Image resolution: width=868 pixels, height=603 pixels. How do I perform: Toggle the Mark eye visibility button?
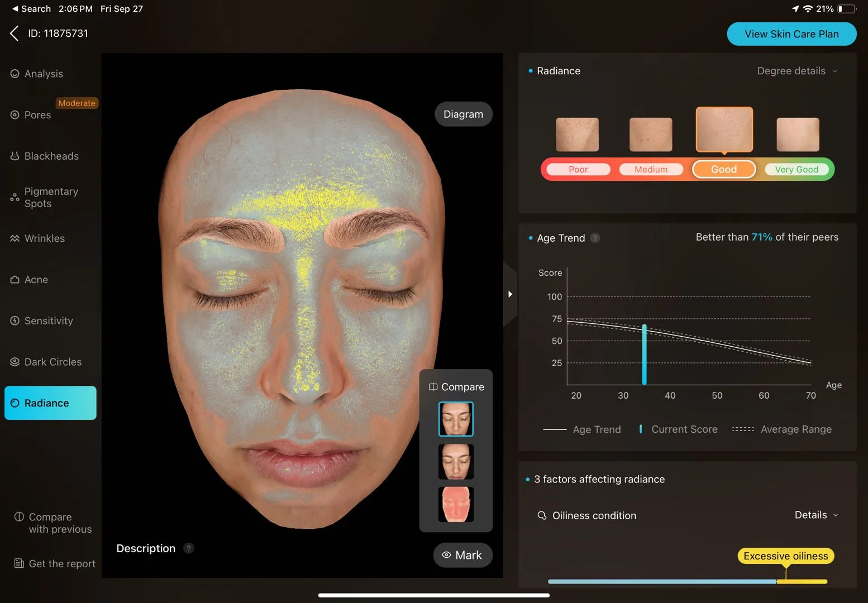coord(462,555)
